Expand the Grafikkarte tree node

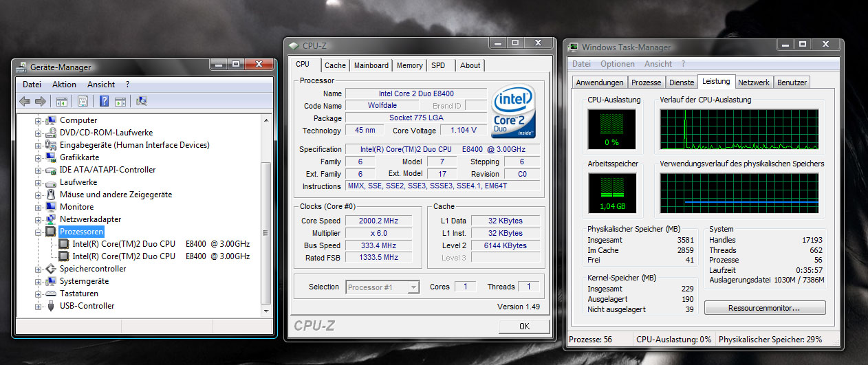[39, 157]
